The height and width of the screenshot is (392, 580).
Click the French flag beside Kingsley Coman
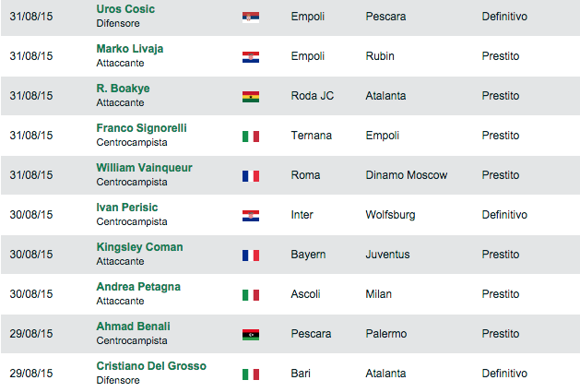tap(250, 255)
